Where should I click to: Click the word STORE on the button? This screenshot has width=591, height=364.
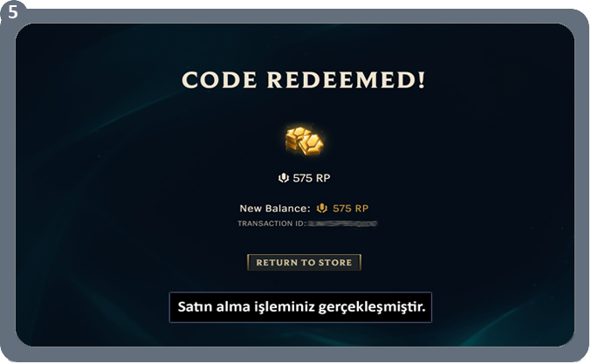tap(335, 263)
